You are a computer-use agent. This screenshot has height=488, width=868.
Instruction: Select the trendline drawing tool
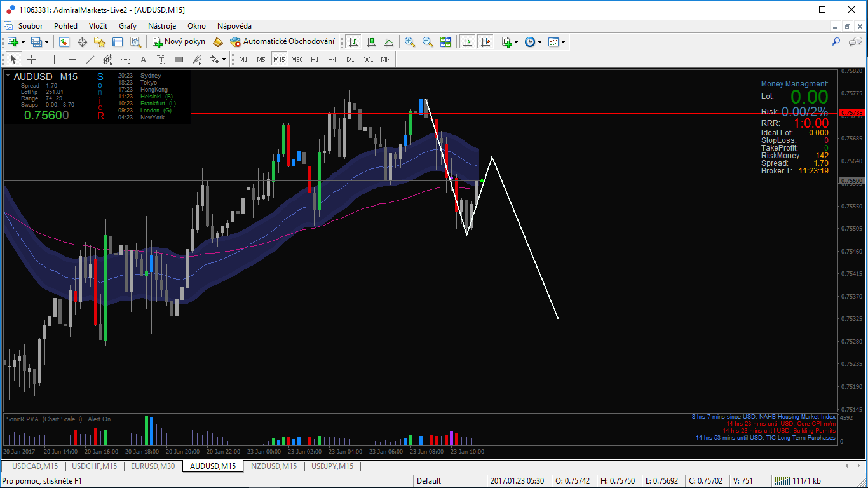point(90,59)
